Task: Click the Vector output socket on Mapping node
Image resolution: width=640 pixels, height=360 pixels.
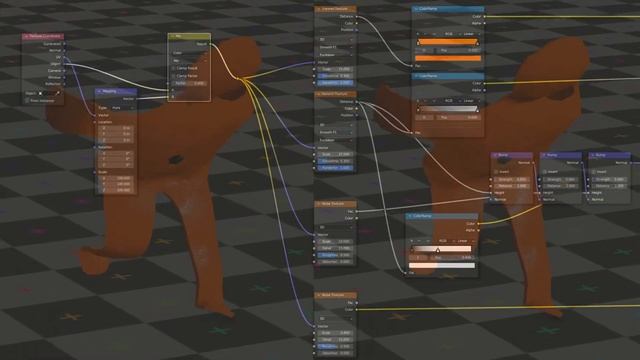Action: pyautogui.click(x=136, y=98)
